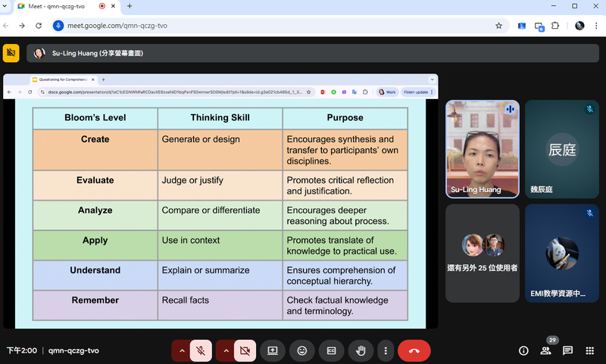This screenshot has height=364, width=606.
Task: Click the Meet qmn-qczg-tvo browser tab
Action: (61, 6)
